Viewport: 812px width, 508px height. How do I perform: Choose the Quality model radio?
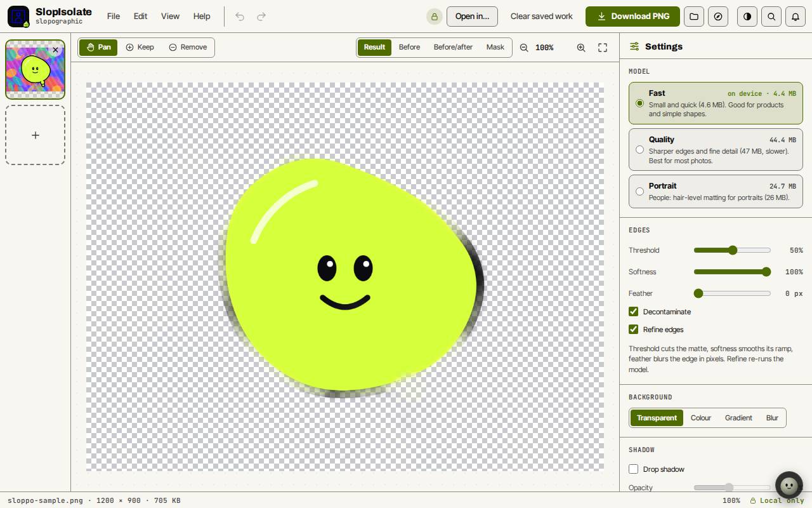click(639, 150)
